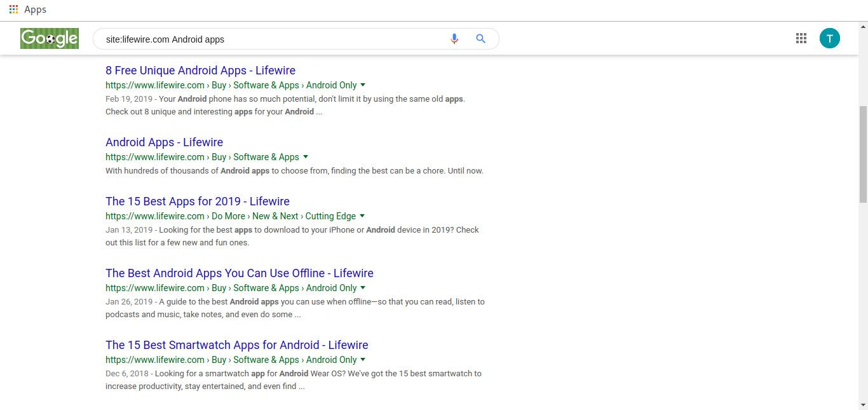The image size is (868, 410).
Task: Open the Google apps grid icon
Action: pos(801,39)
